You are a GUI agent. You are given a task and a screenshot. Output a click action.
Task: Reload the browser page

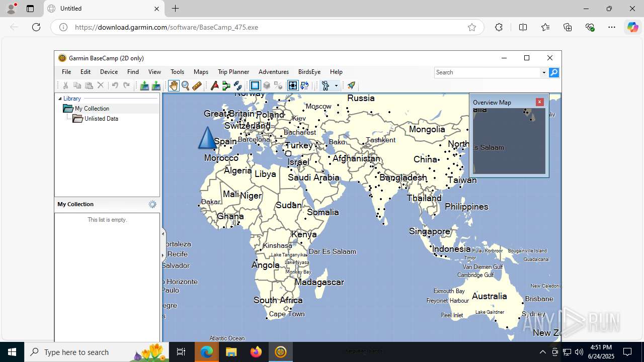36,27
